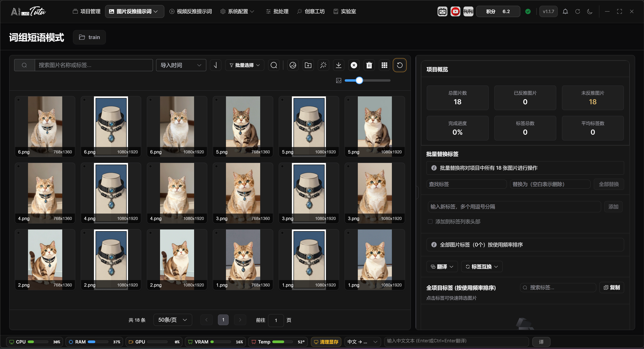Click the AI LAB Tutu logo
This screenshot has height=349, width=644.
(28, 12)
